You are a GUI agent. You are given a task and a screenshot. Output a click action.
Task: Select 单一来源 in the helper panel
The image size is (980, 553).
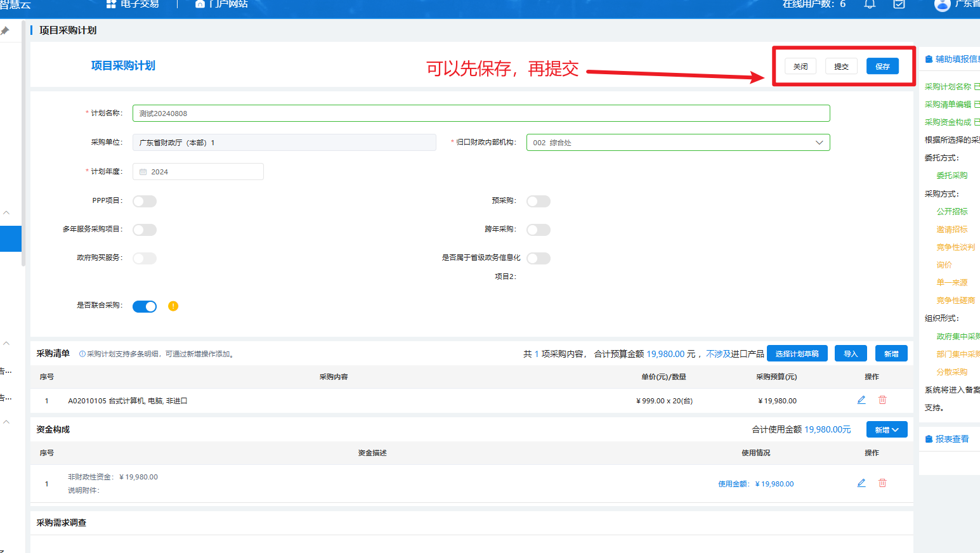(952, 283)
